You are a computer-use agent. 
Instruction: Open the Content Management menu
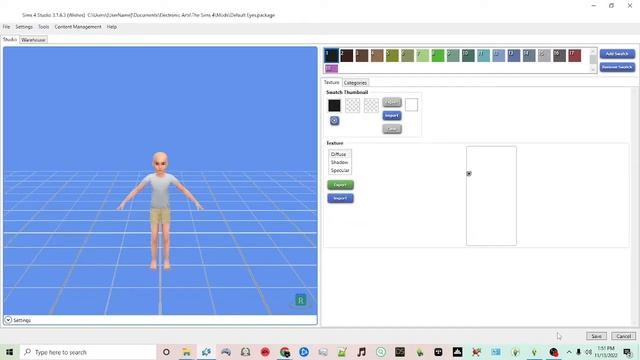pyautogui.click(x=78, y=27)
